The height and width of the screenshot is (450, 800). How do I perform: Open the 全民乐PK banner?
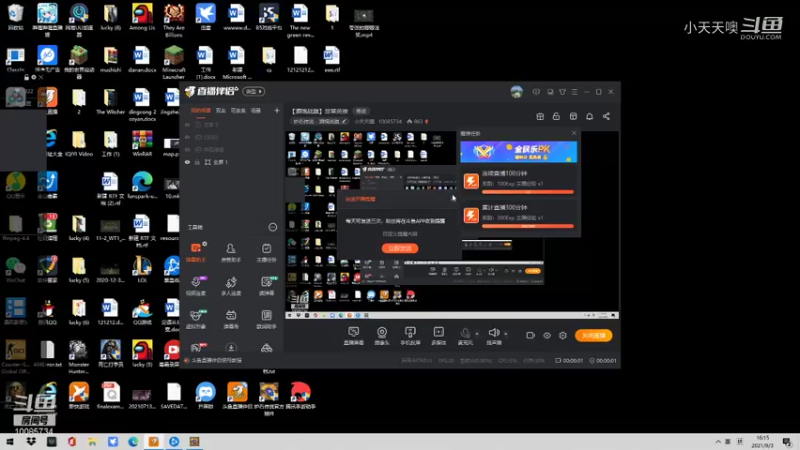pos(518,152)
